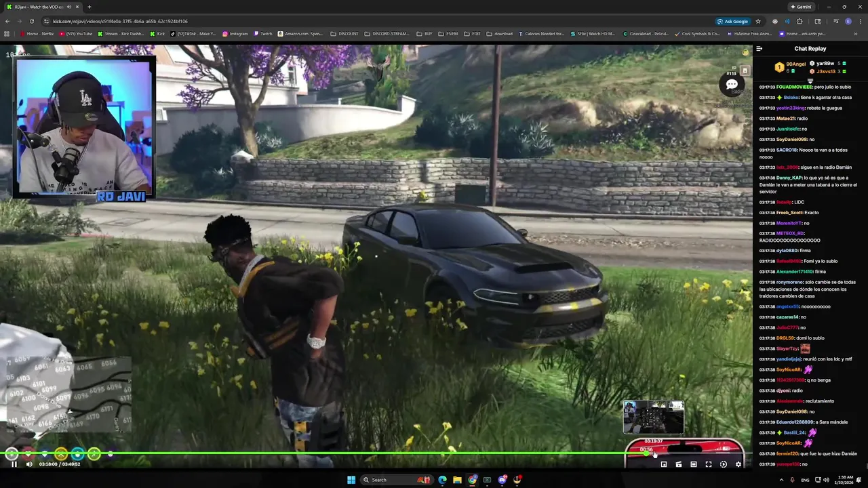Click username fermin120 in chat
This screenshot has height=488, width=868.
787,453
